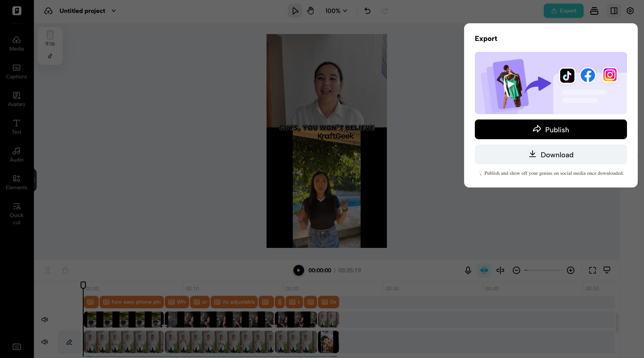Switch to the Captions panel
The width and height of the screenshot is (644, 358).
pos(16,71)
